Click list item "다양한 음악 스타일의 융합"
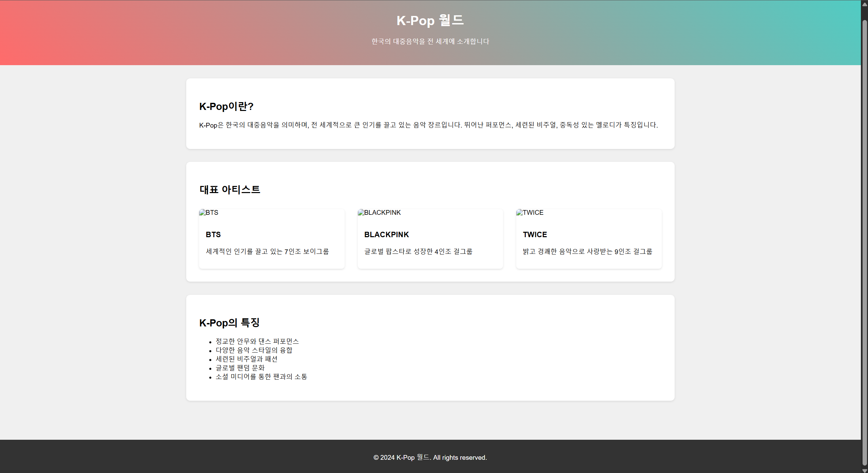This screenshot has height=473, width=868. [x=254, y=350]
